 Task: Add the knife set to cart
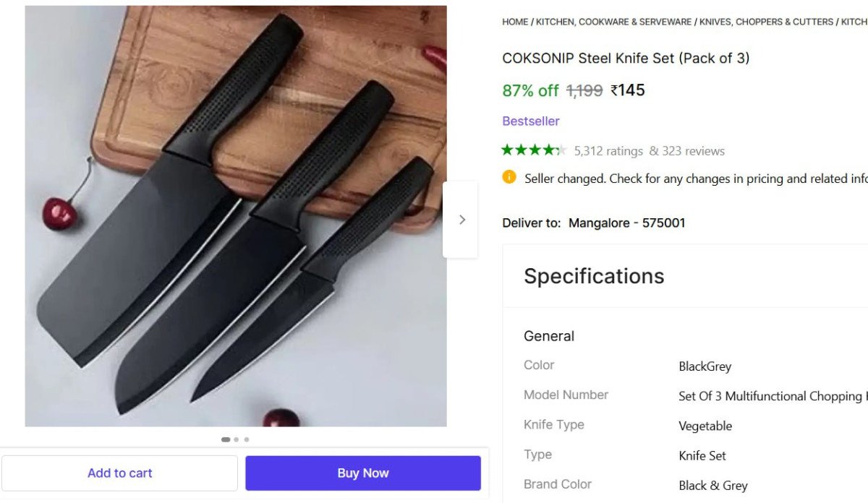(x=119, y=473)
